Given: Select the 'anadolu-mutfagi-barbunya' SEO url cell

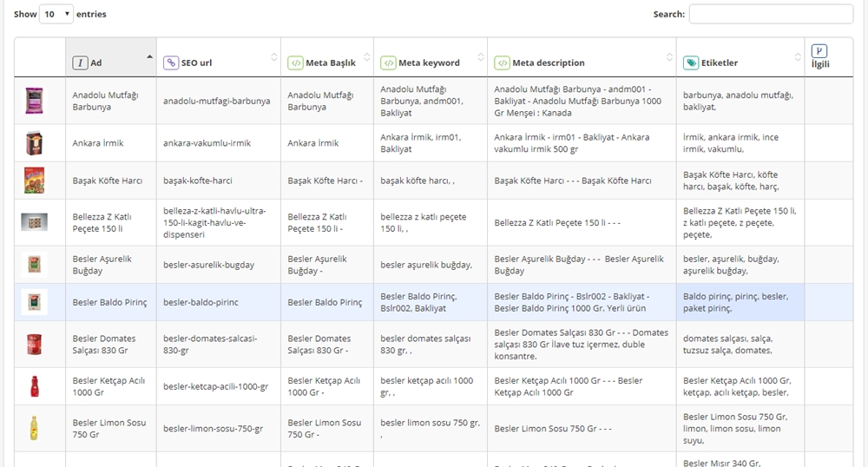Looking at the screenshot, I should 219,101.
